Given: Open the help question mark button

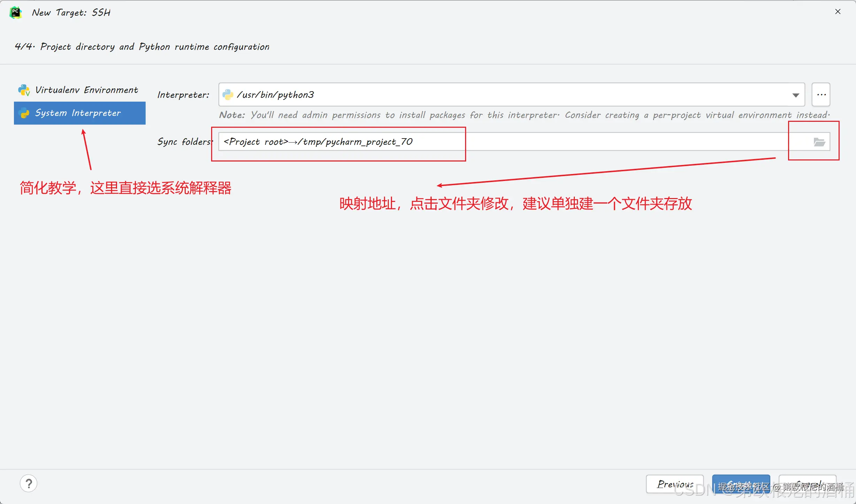Looking at the screenshot, I should point(29,483).
